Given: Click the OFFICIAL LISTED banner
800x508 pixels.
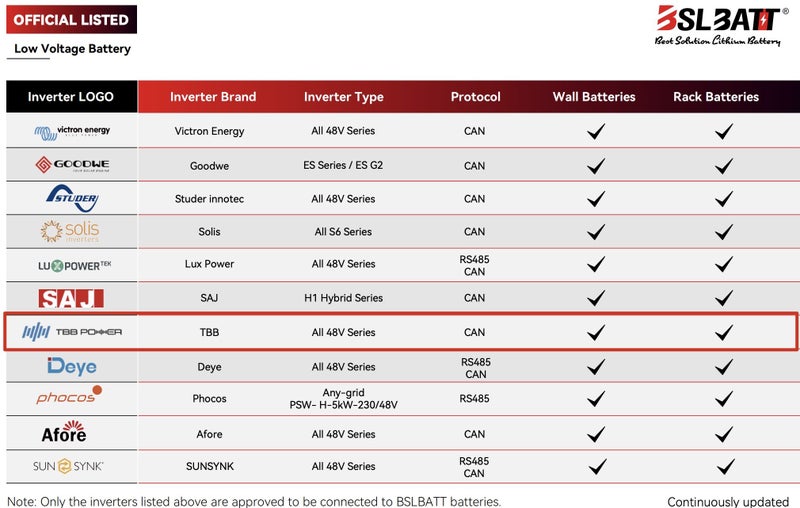Looking at the screenshot, I should pyautogui.click(x=71, y=20).
